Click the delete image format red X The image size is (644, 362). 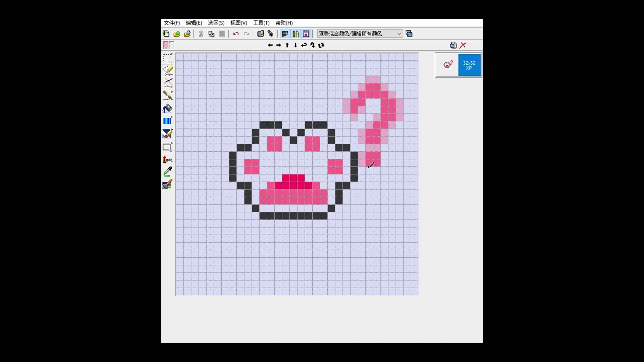463,45
